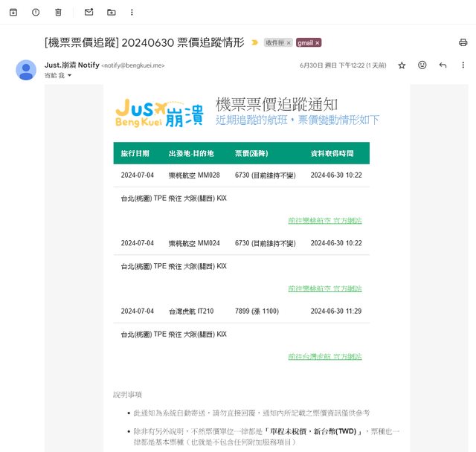Toggle the yellow importance marker
This screenshot has height=452, width=476.
[254, 43]
